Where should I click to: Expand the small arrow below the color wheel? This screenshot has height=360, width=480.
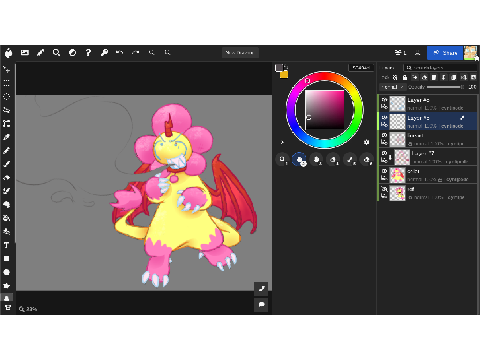coord(282,142)
